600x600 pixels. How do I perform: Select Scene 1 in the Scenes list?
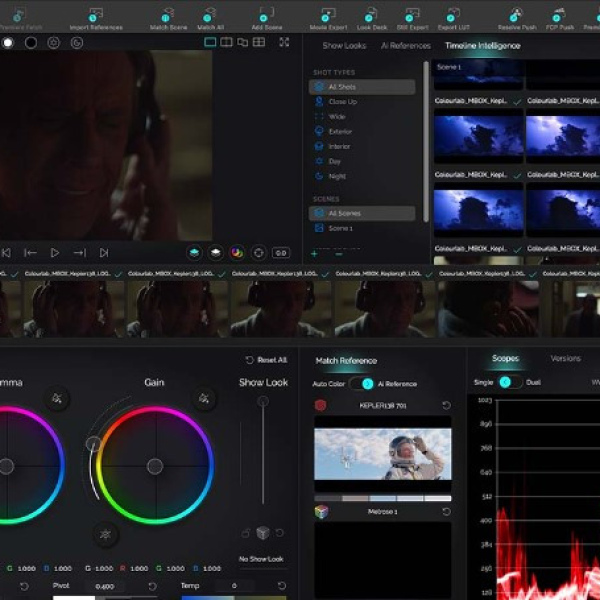point(340,228)
